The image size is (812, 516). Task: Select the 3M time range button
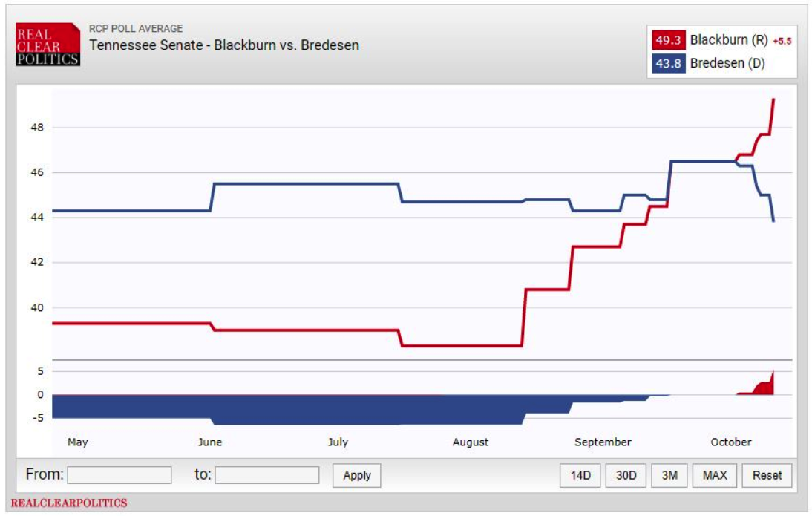(669, 475)
